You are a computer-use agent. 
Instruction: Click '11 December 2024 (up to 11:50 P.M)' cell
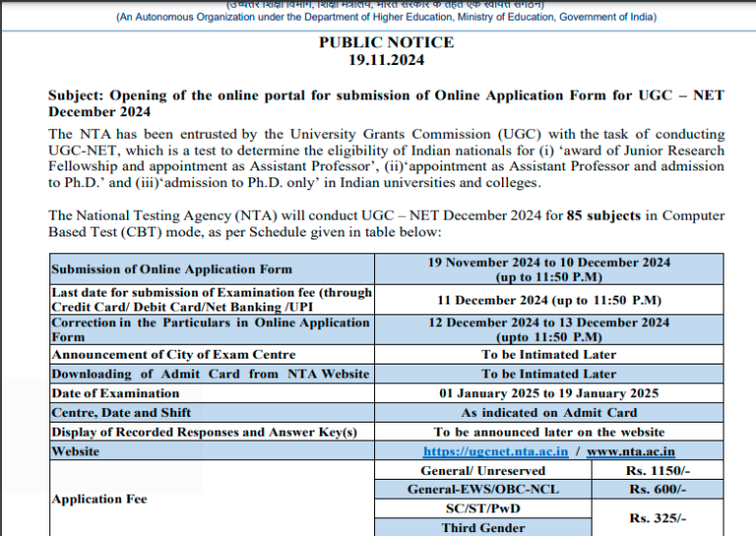click(549, 300)
